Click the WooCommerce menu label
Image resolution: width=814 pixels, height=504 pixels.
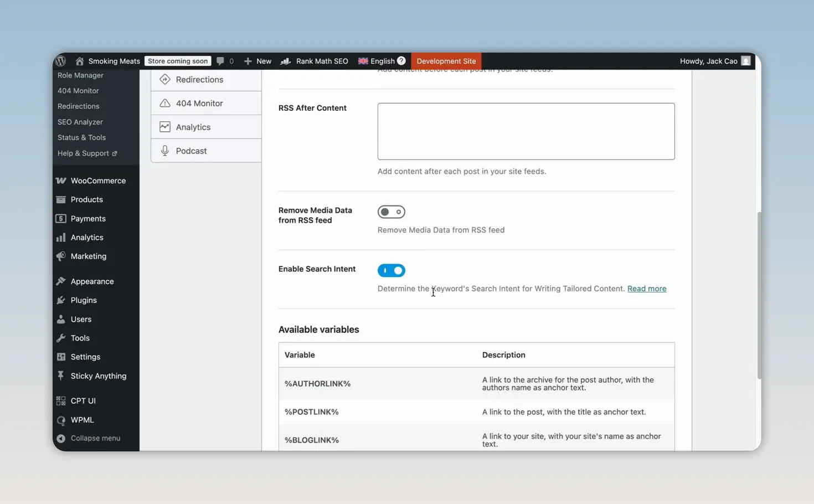click(x=98, y=181)
